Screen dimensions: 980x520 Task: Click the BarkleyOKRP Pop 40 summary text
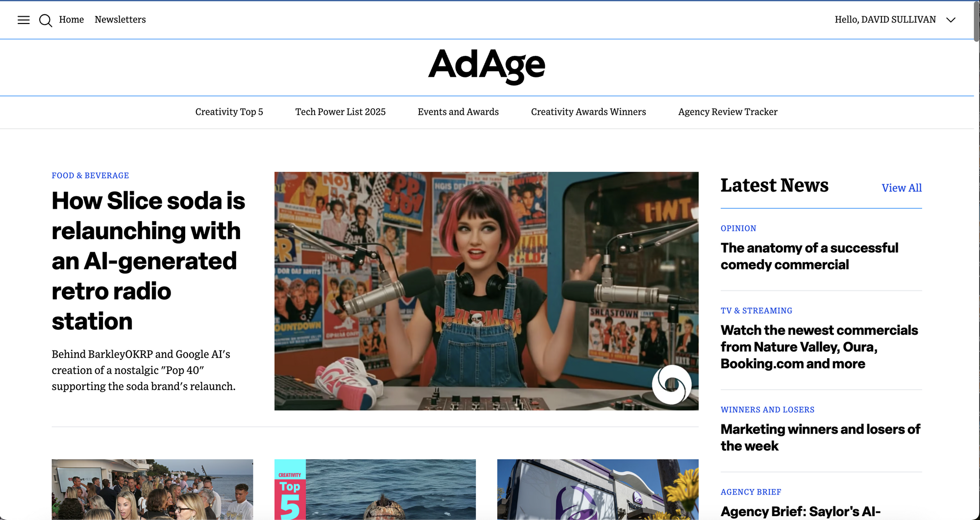[x=144, y=371]
